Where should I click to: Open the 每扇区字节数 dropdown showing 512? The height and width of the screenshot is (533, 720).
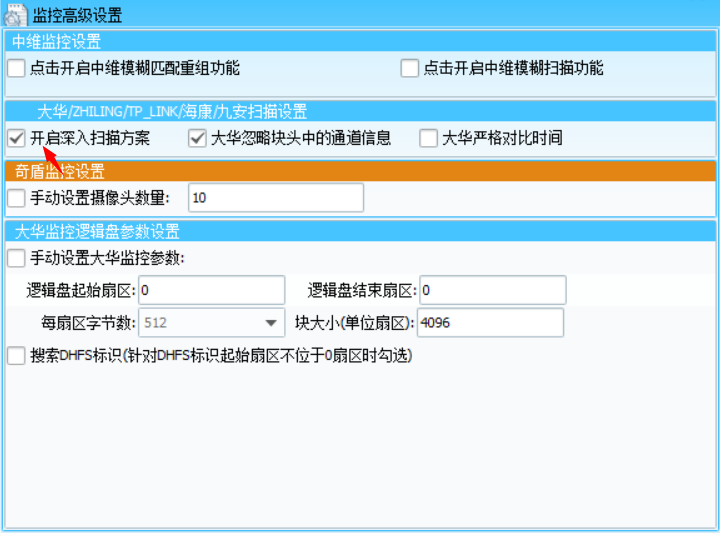click(x=212, y=323)
